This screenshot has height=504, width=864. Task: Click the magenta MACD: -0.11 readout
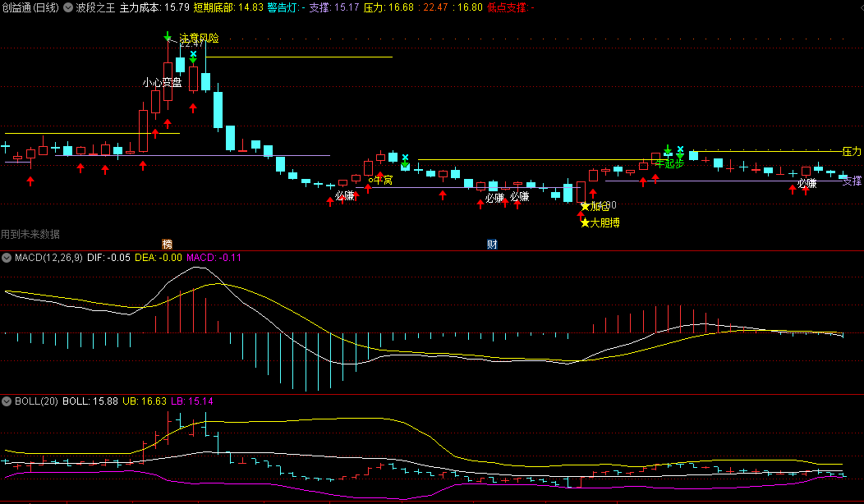[x=214, y=258]
